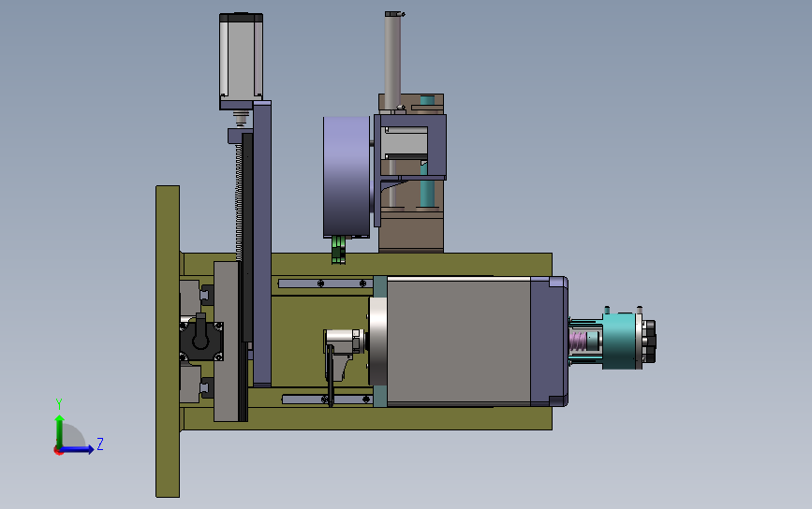Screen dimensions: 812x509
Task: Select the small green pulley below the disc
Action: 339,250
